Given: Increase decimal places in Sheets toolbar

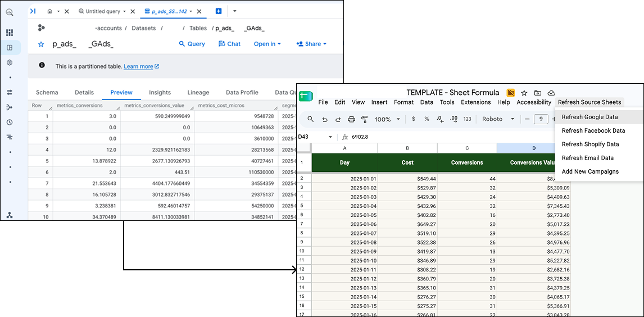Looking at the screenshot, I should pyautogui.click(x=454, y=119).
